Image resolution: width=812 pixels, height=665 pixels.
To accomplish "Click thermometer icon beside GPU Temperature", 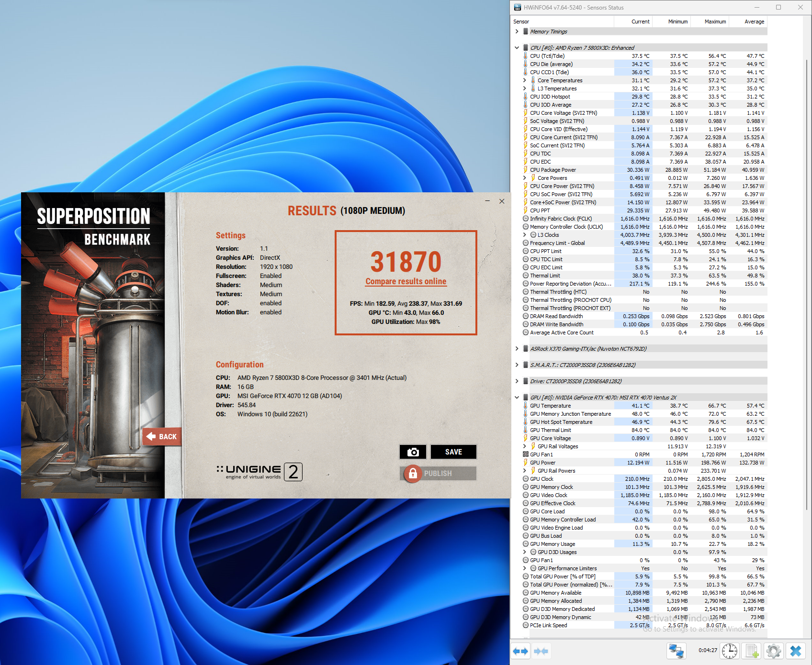I will pos(526,406).
